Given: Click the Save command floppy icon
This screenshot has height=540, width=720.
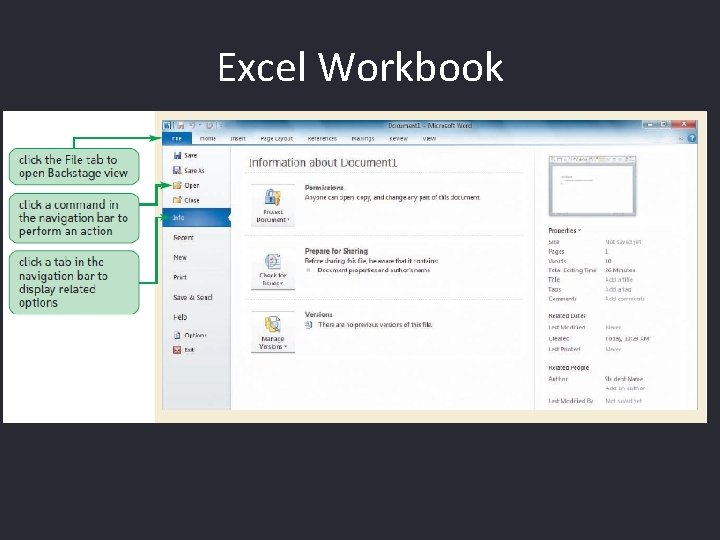Looking at the screenshot, I should coord(177,155).
